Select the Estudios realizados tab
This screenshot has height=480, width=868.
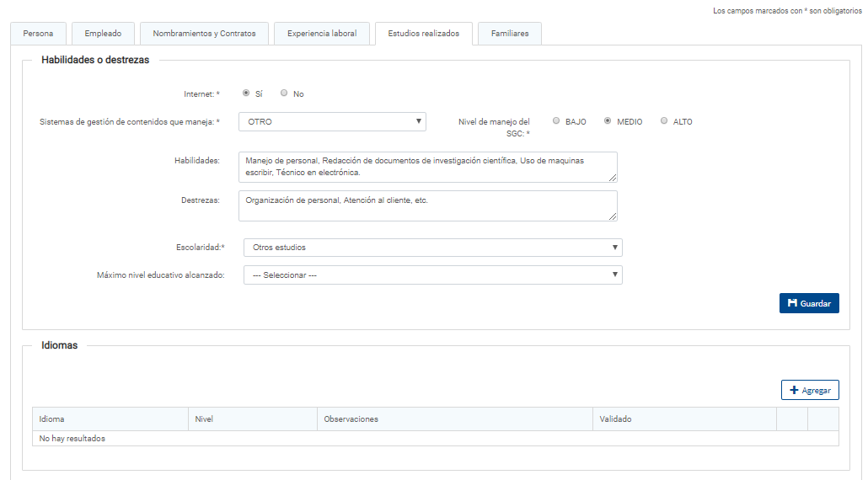click(x=423, y=34)
